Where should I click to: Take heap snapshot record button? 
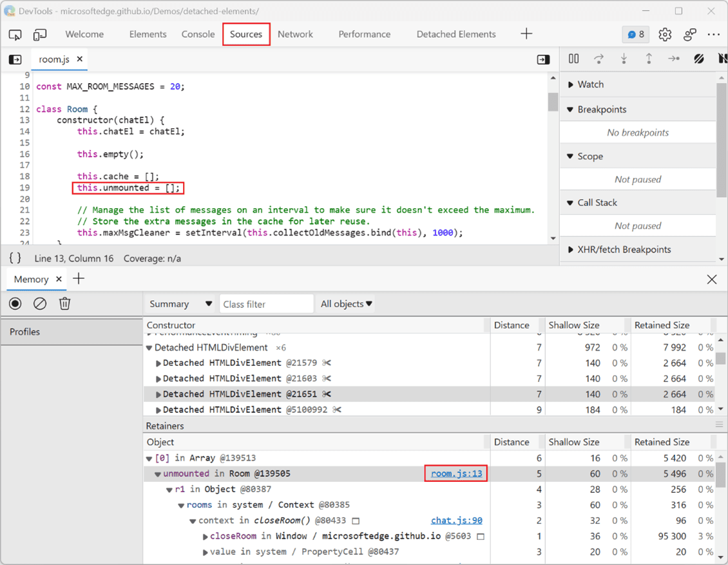coord(15,303)
